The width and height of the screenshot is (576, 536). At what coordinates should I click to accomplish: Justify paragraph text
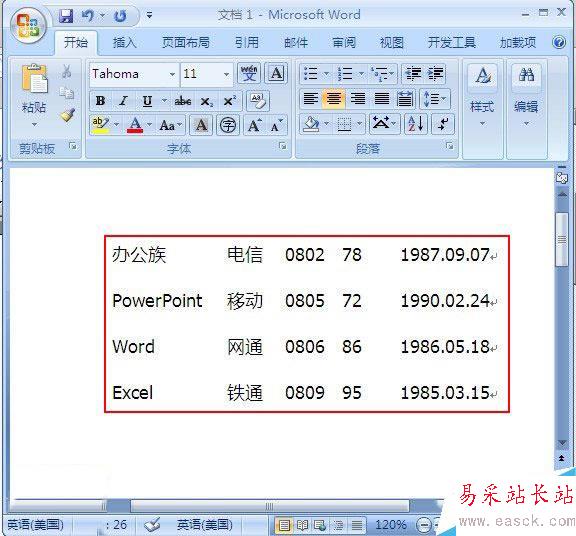click(382, 99)
